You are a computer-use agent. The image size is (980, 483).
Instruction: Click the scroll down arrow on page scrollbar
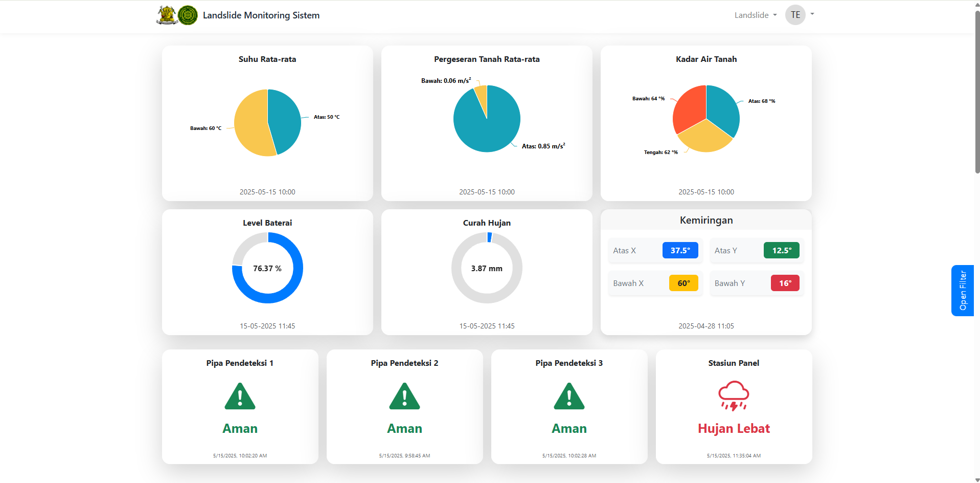pos(977,479)
